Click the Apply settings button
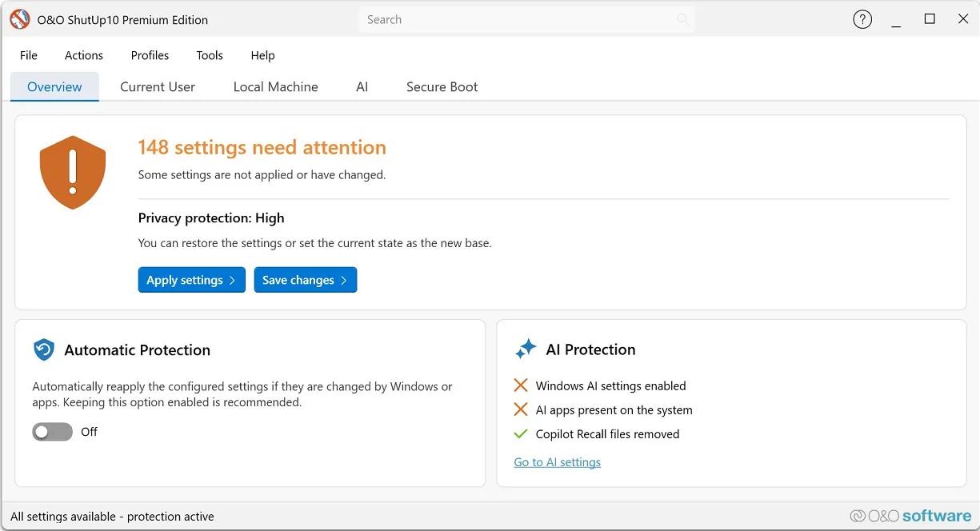The height and width of the screenshot is (531, 980). pyautogui.click(x=192, y=280)
